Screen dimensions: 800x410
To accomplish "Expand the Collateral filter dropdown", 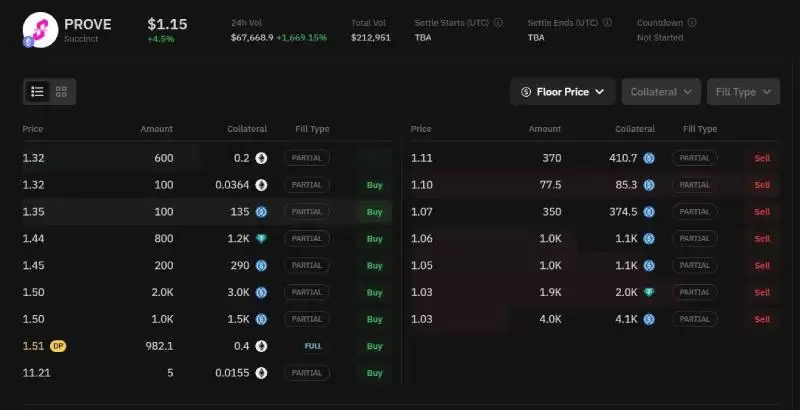I will (x=660, y=92).
